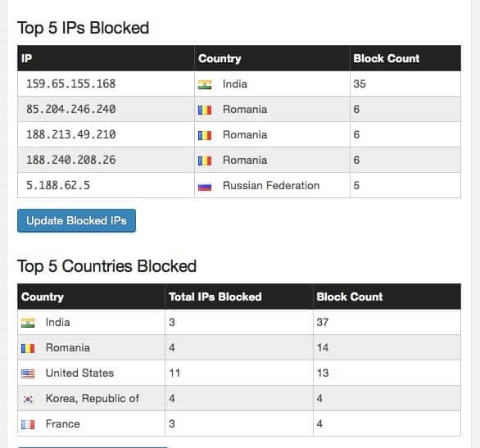The width and height of the screenshot is (480, 448).
Task: Select IP address 5.188.62.5
Action: click(x=58, y=185)
